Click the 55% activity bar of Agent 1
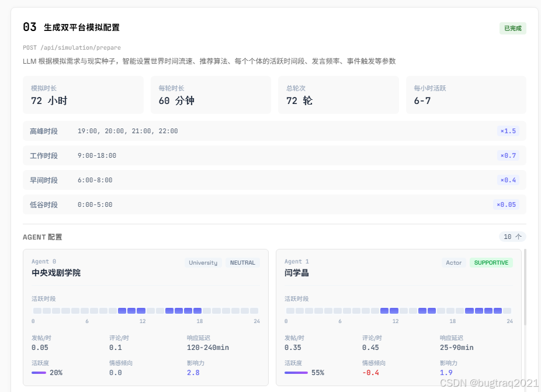The width and height of the screenshot is (541, 392). pyautogui.click(x=296, y=373)
